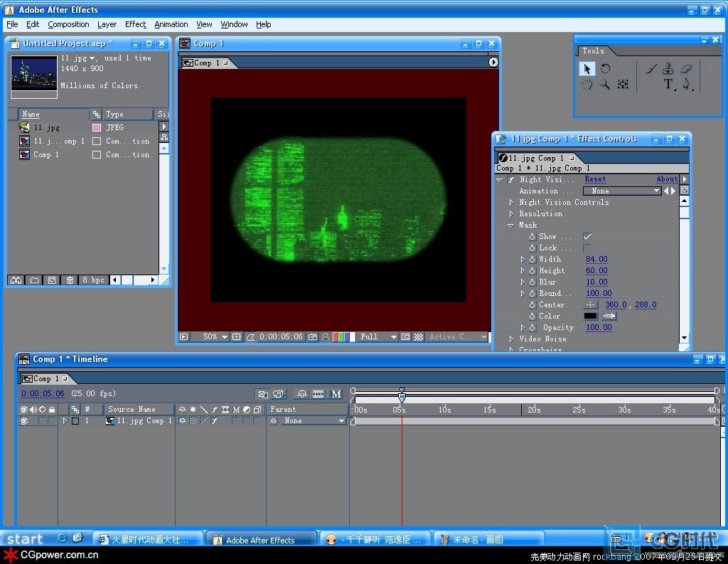Open the Animation presets None dropdown
The height and width of the screenshot is (564, 728).
click(622, 191)
